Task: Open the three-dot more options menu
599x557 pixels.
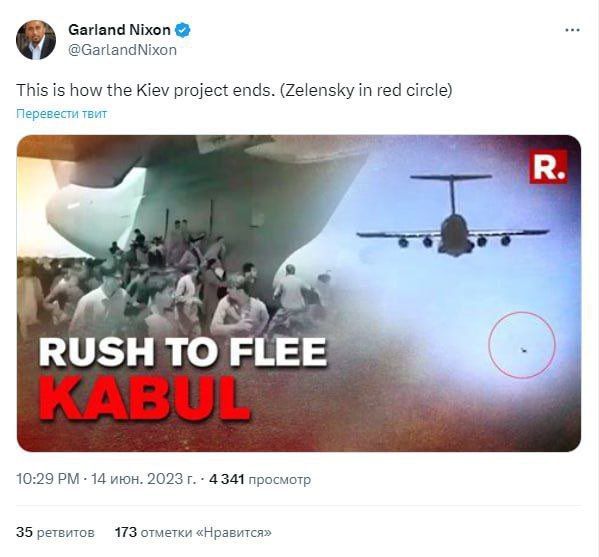Action: [572, 30]
